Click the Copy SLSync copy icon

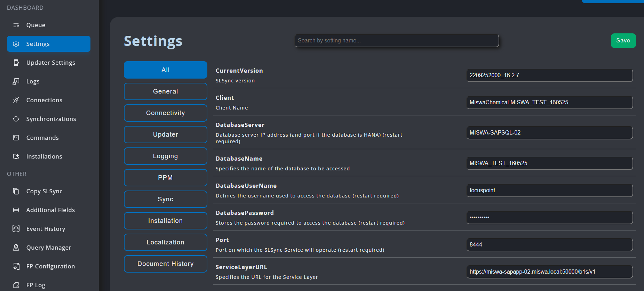point(16,191)
